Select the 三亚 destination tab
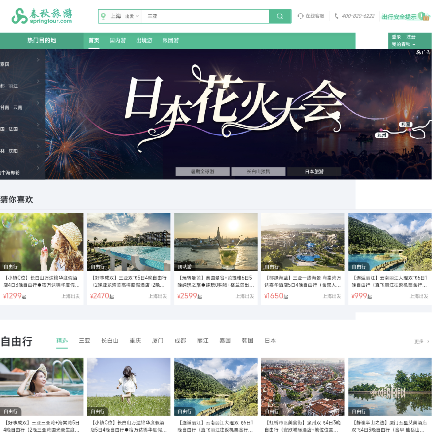The image size is (432, 432). 84,341
